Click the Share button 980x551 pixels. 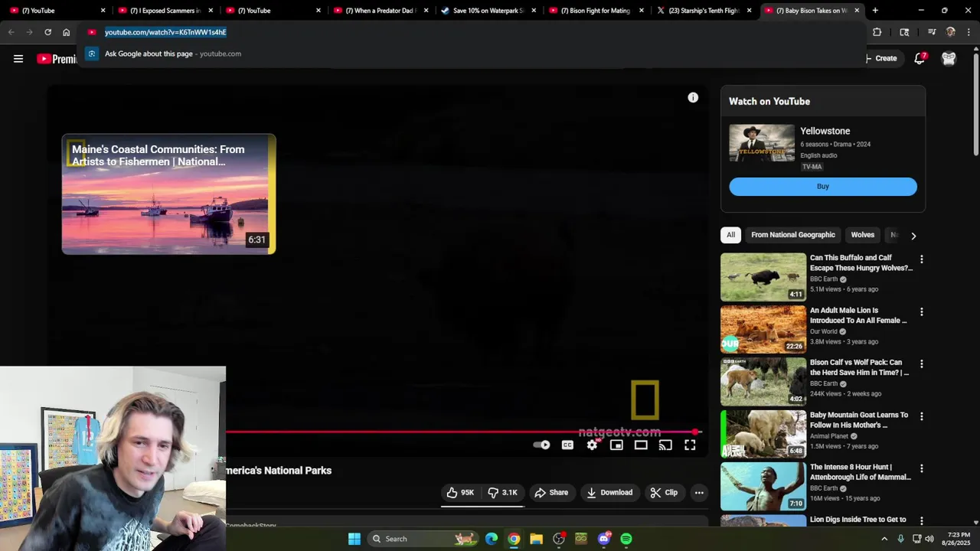[x=551, y=493]
